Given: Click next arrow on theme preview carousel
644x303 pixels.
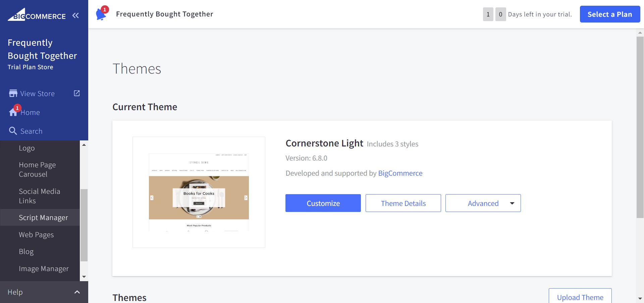Looking at the screenshot, I should click(246, 198).
